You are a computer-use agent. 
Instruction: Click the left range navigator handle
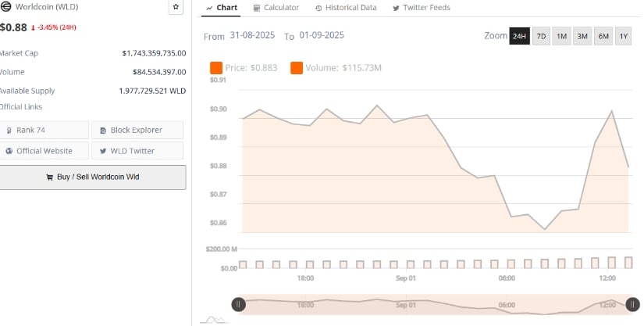coord(239,305)
